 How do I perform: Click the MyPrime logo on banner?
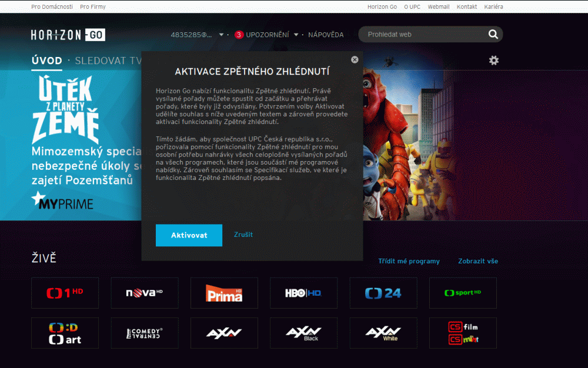(x=62, y=200)
